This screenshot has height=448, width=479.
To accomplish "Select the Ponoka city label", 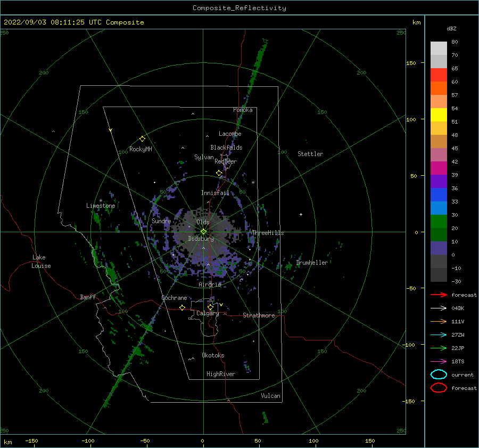I will click(x=243, y=110).
